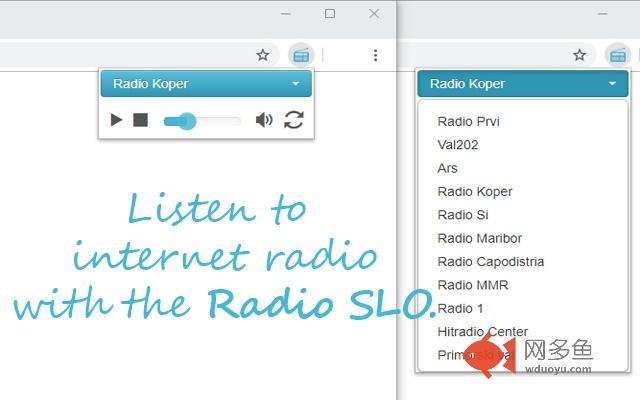This screenshot has height=400, width=640.
Task: Choose Hitradio Center station
Action: click(482, 331)
